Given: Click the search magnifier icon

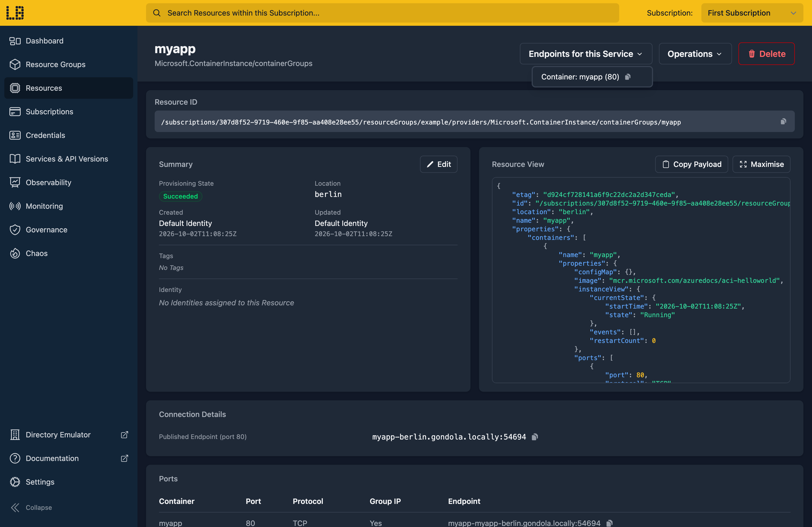Looking at the screenshot, I should tap(157, 13).
